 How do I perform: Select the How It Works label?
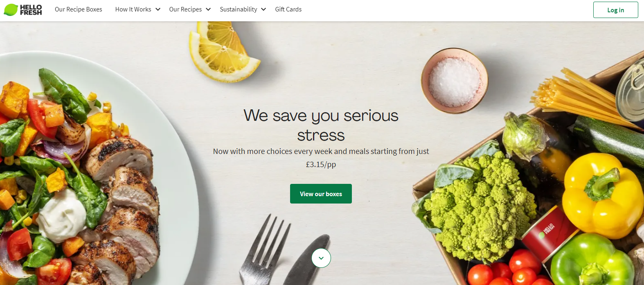133,9
